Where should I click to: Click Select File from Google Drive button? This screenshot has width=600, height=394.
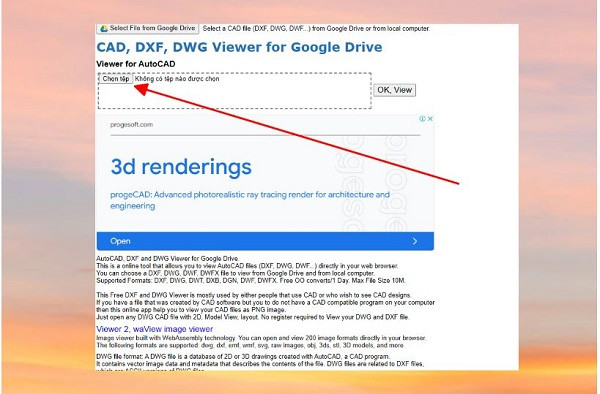coord(148,29)
